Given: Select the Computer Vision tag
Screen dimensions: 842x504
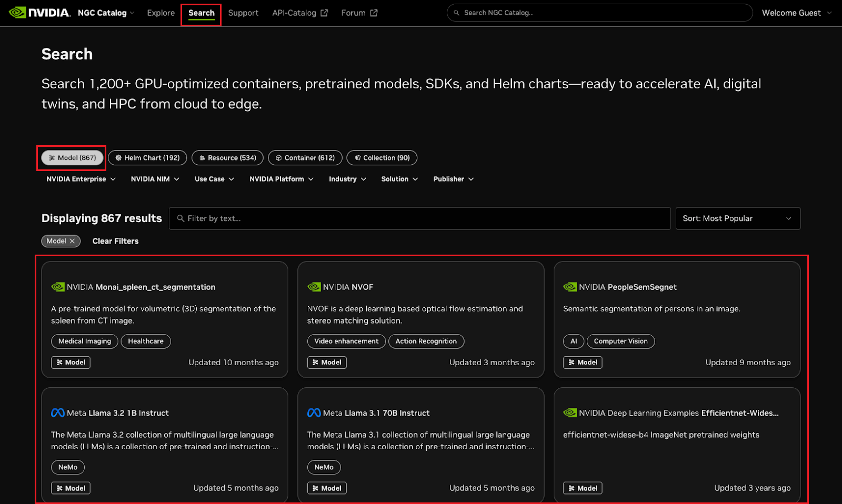Looking at the screenshot, I should 621,341.
